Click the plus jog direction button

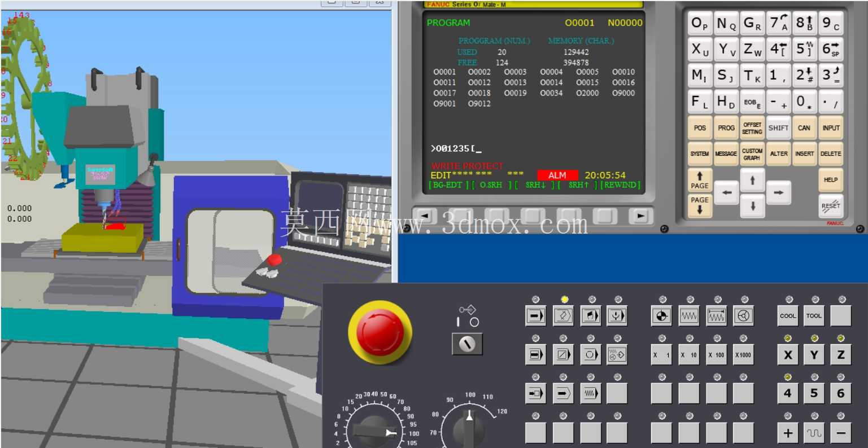[x=788, y=433]
